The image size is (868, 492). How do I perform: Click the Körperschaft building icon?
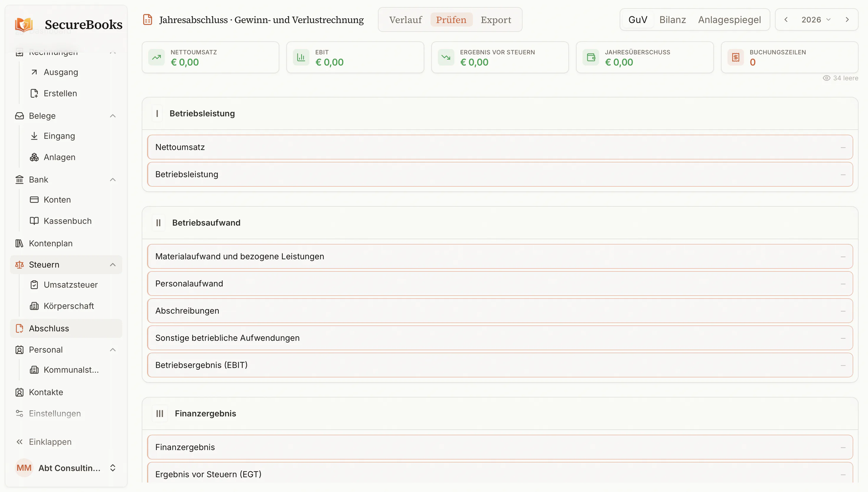pyautogui.click(x=34, y=306)
